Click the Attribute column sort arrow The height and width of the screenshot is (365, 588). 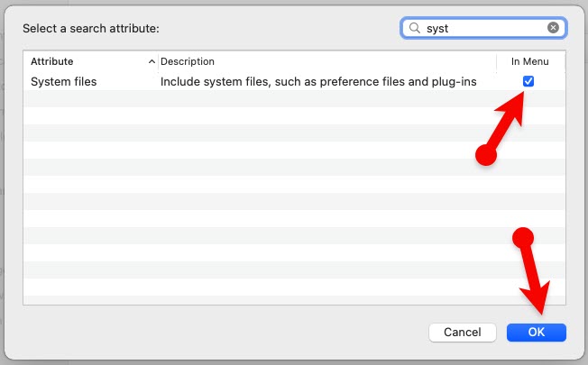[x=151, y=61]
